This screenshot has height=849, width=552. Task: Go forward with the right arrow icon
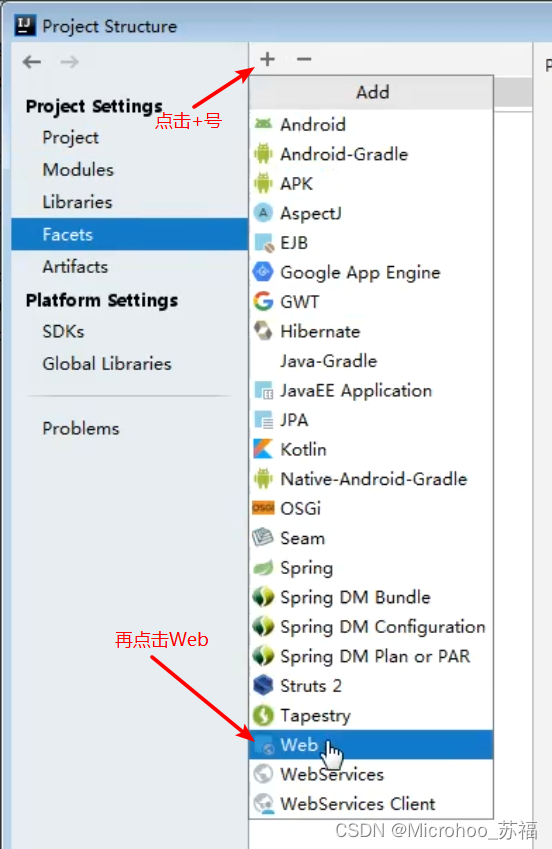[x=69, y=62]
